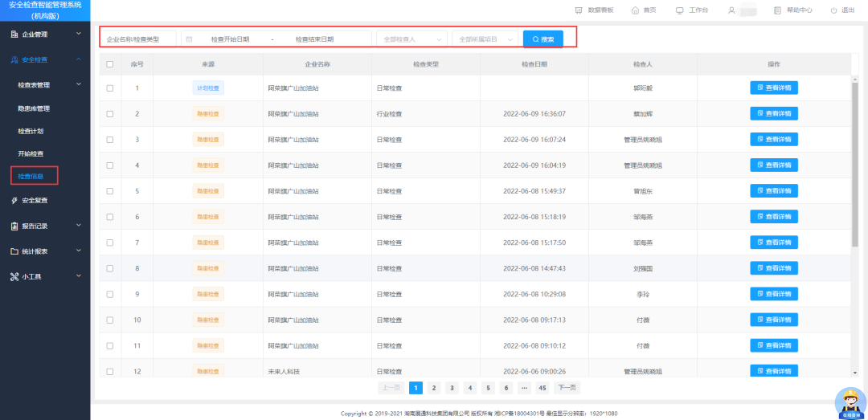Click the user profile avatar icon

731,10
